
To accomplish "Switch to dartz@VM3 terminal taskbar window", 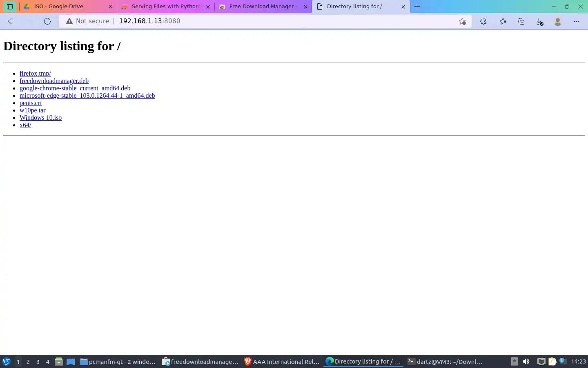I will [445, 361].
